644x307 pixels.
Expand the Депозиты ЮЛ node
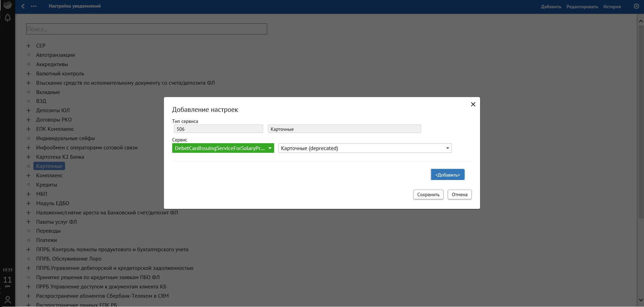tap(29, 110)
